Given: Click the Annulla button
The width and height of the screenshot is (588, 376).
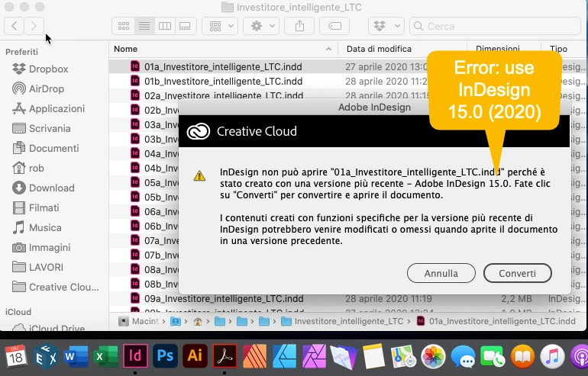Looking at the screenshot, I should (441, 273).
